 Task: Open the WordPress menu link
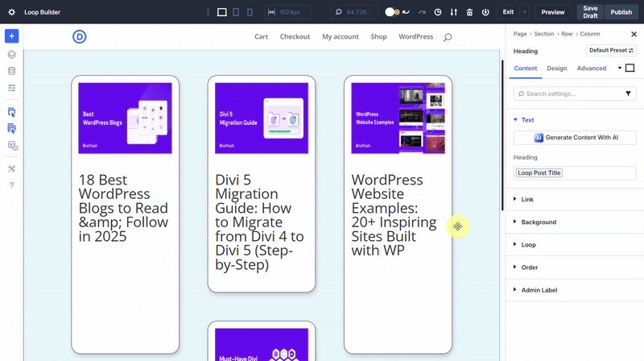pyautogui.click(x=415, y=36)
